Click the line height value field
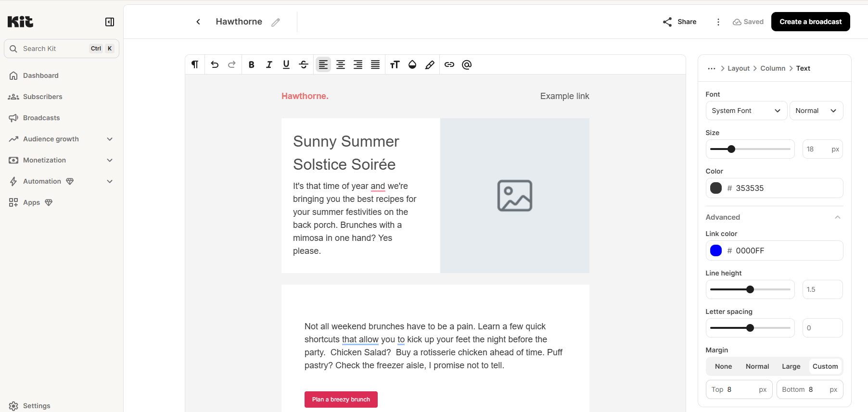 822,289
